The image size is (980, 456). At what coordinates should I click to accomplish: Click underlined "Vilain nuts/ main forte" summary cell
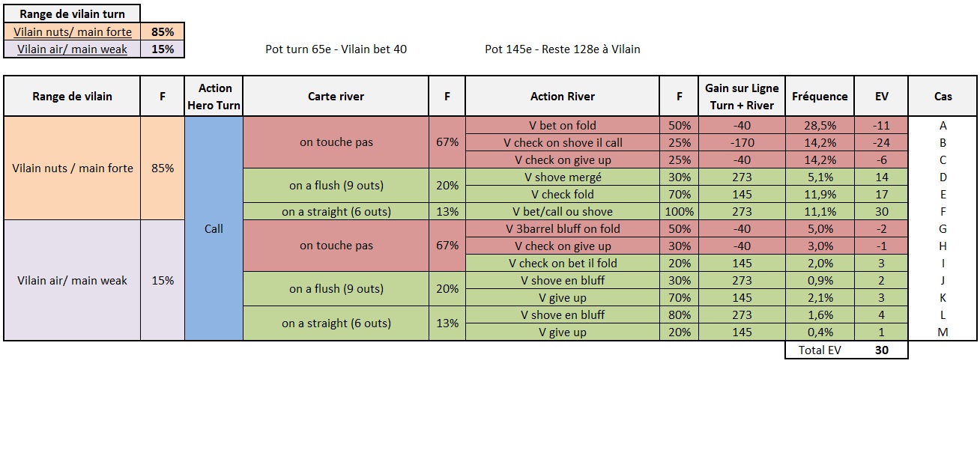72,32
